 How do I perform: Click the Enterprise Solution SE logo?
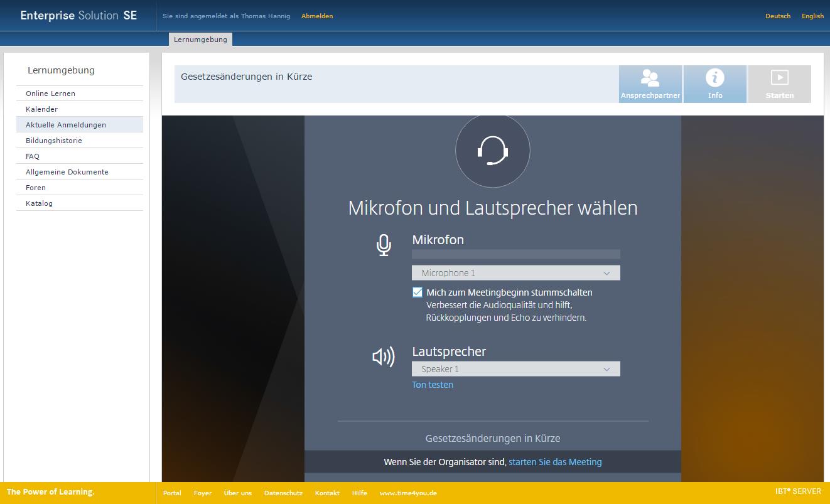tap(78, 16)
